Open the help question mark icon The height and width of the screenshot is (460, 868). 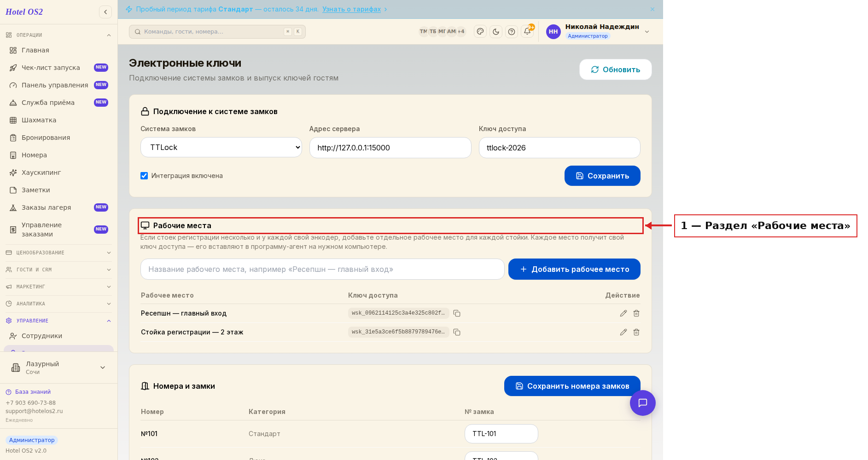[512, 32]
